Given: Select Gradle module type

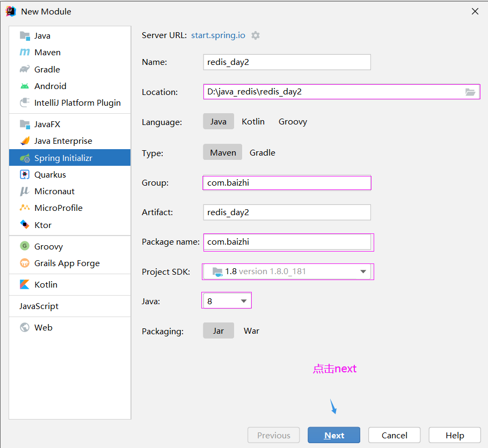Looking at the screenshot, I should pyautogui.click(x=70, y=69).
